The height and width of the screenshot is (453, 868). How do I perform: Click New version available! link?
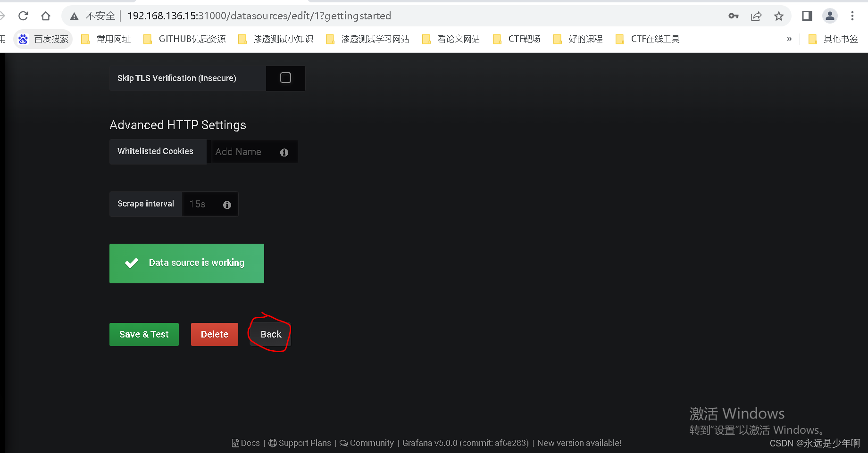click(579, 443)
